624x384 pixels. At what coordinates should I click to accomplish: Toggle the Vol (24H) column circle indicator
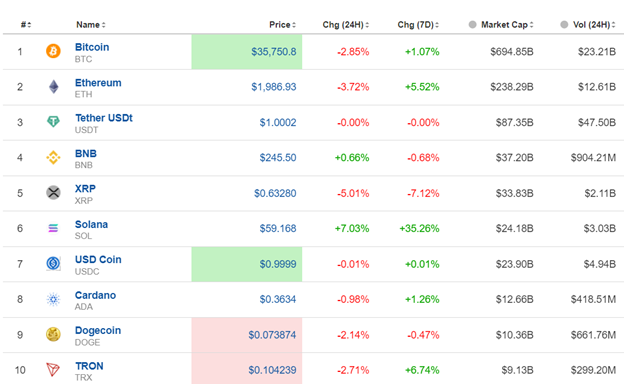564,25
